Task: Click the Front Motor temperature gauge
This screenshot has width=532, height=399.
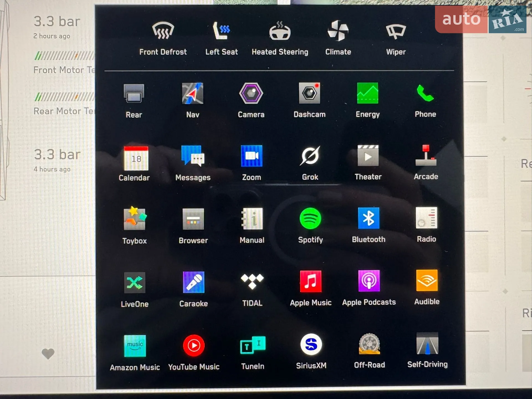Action: 64,56
